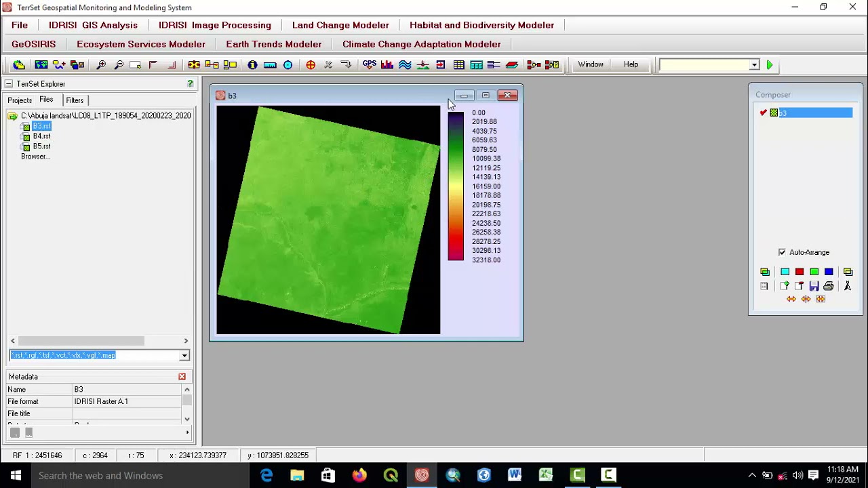868x488 pixels.
Task: Click the Windows Start button
Action: [x=16, y=475]
